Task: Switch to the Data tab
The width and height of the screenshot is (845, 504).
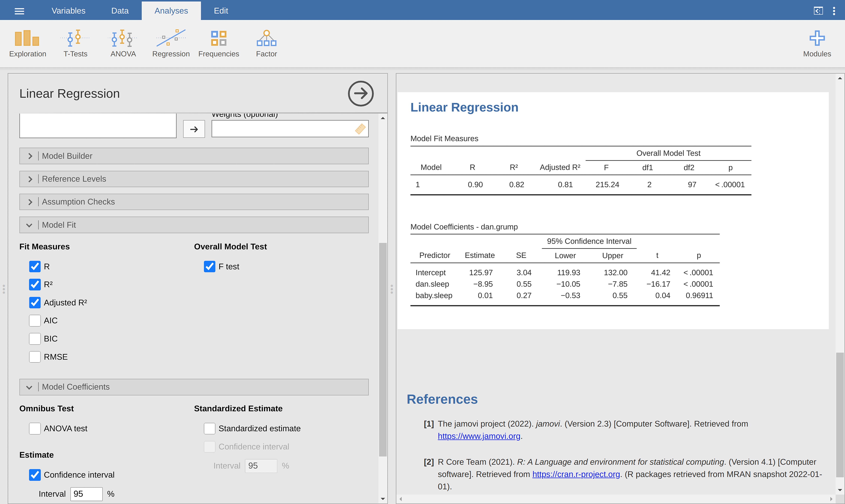Action: (x=120, y=11)
